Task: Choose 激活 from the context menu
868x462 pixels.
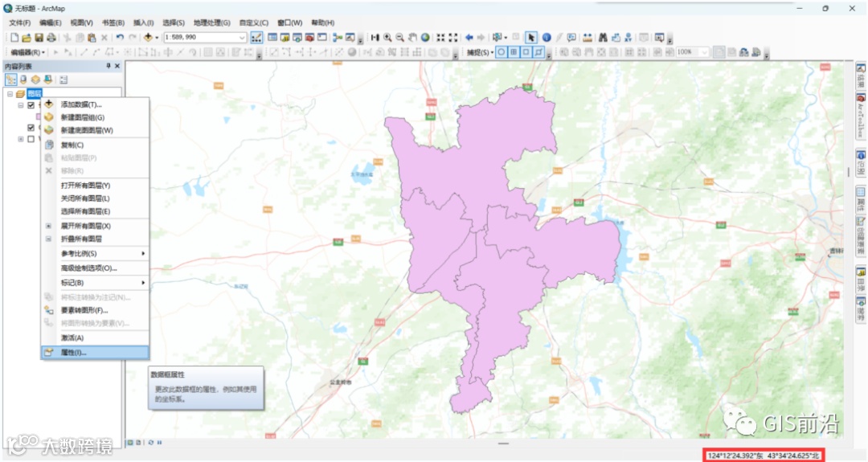Action: [95, 338]
